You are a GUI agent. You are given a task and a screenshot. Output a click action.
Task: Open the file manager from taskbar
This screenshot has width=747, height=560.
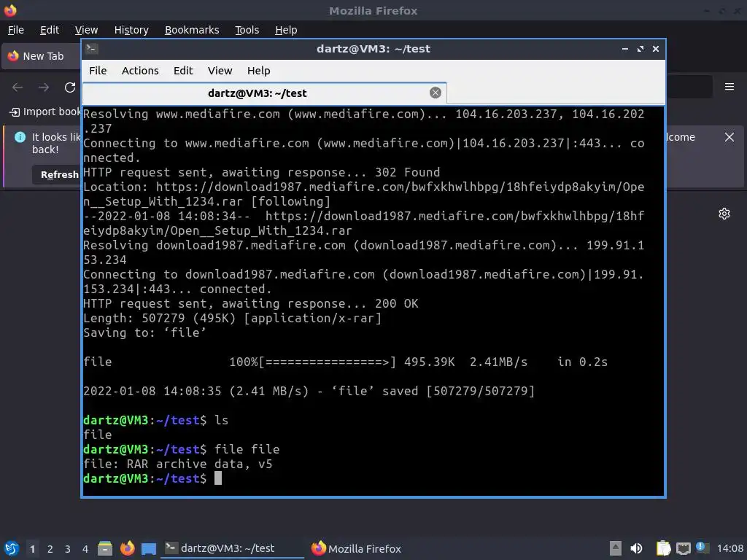point(105,548)
